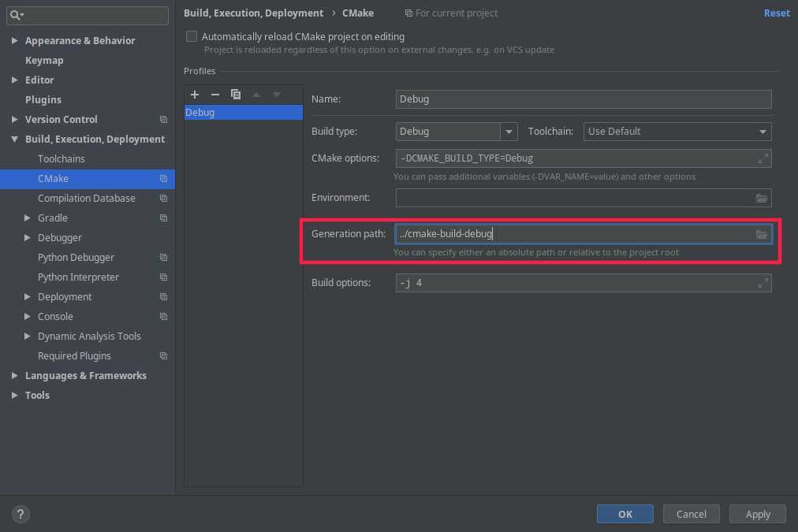Select Required Plugins page

(74, 356)
